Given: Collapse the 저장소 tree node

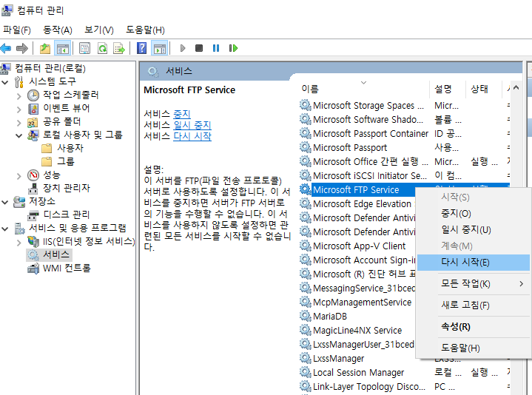Looking at the screenshot, I should (5, 202).
